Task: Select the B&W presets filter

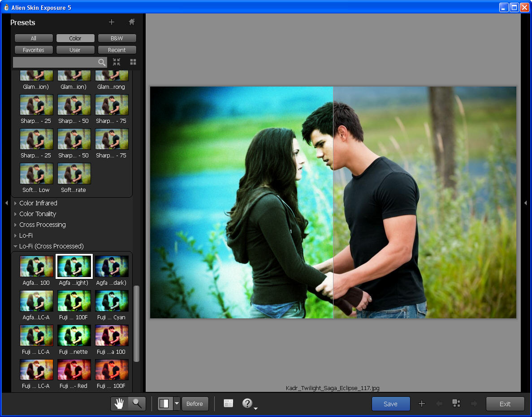Action: (117, 39)
